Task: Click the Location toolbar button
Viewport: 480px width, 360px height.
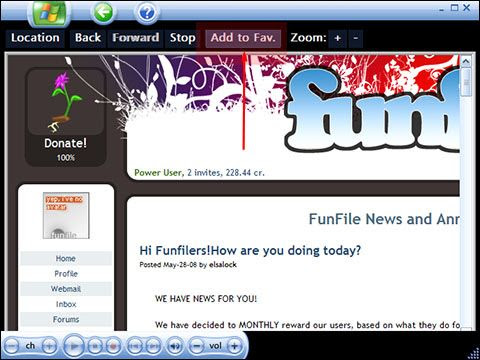Action: (x=35, y=38)
